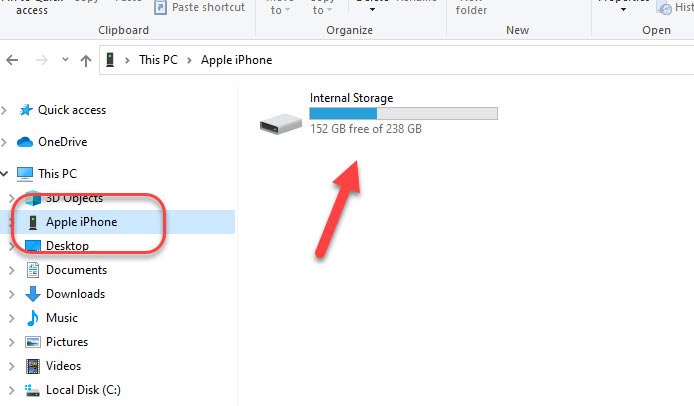Open the Videos film icon folder
The image size is (694, 406).
click(33, 366)
